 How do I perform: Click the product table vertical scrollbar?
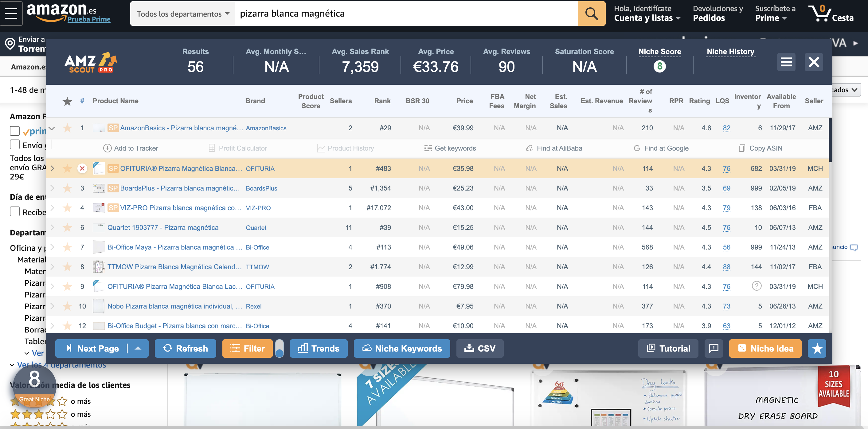click(x=830, y=140)
